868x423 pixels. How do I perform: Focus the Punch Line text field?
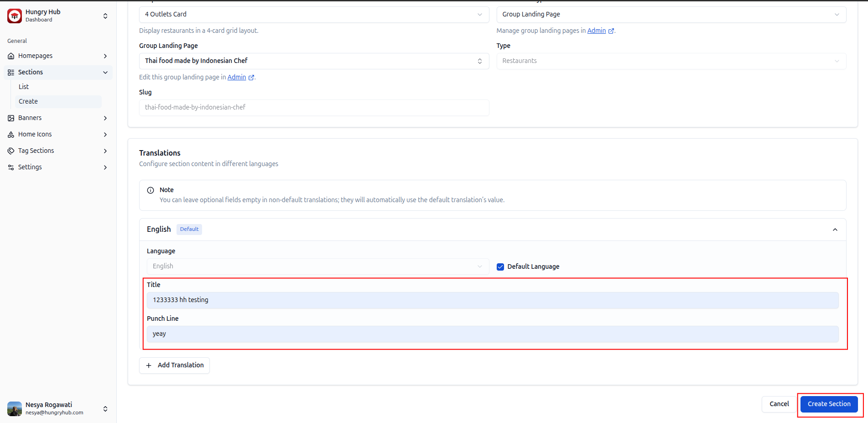(x=492, y=334)
